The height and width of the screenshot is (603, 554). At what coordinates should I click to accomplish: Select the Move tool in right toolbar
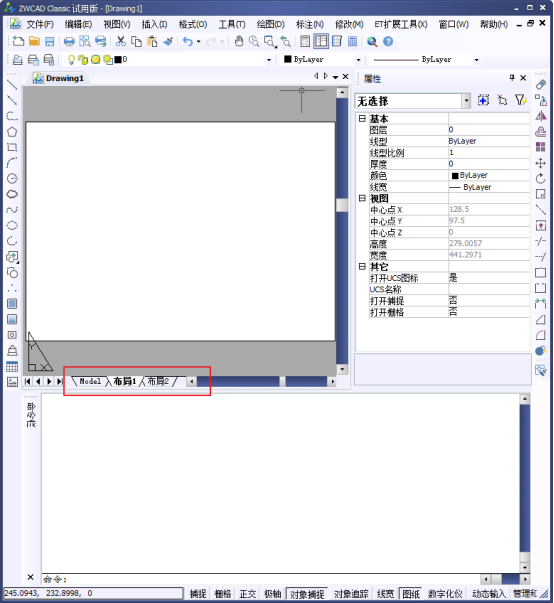[541, 163]
